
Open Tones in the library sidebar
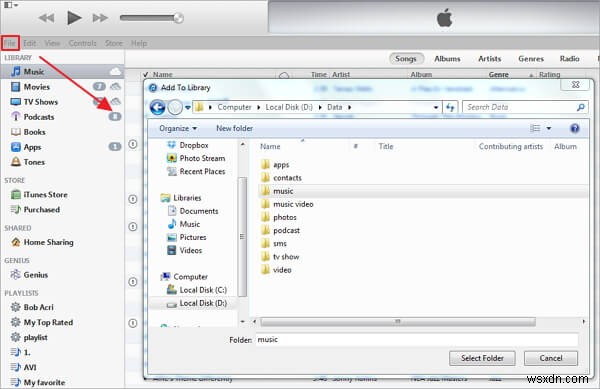62,162
